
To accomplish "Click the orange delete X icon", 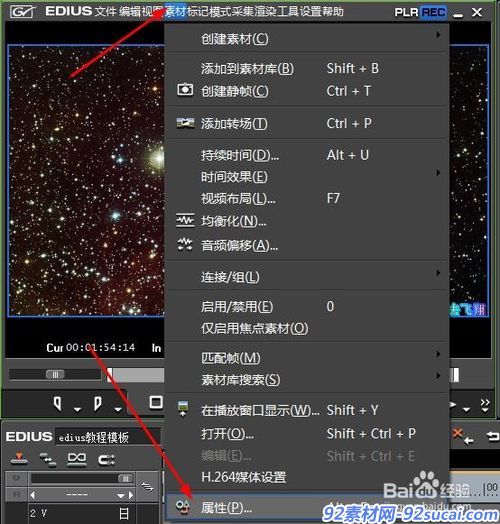I will click(x=458, y=433).
